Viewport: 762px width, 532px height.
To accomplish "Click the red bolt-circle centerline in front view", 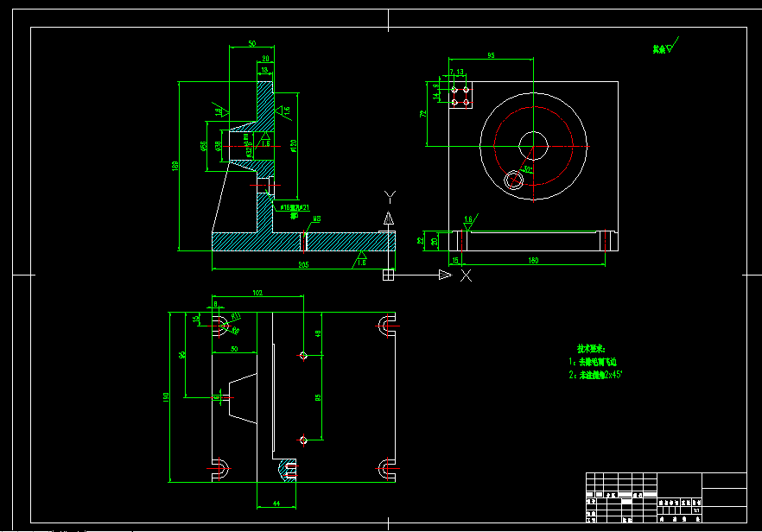I will point(534,146).
